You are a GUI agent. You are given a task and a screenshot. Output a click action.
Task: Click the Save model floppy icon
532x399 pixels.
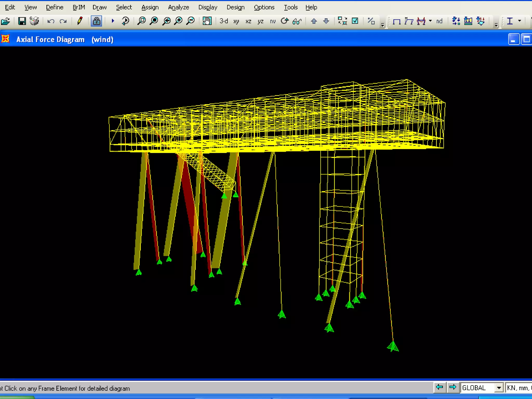22,21
